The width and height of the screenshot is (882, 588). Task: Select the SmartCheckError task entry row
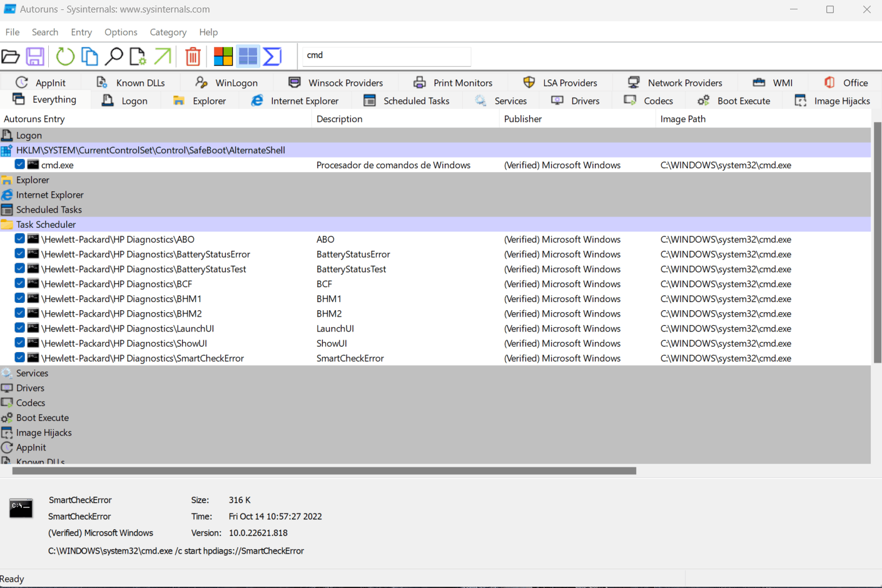coord(435,358)
